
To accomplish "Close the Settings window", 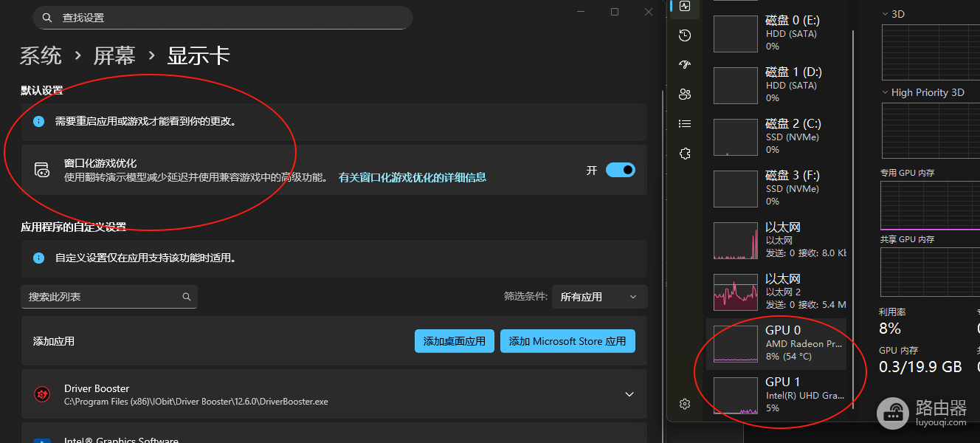I will 649,12.
